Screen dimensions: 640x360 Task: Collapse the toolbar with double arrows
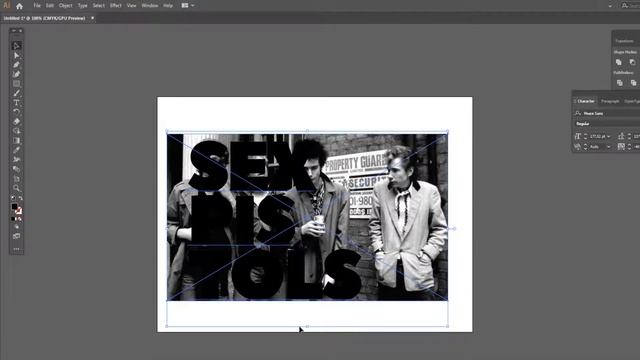tap(13, 31)
